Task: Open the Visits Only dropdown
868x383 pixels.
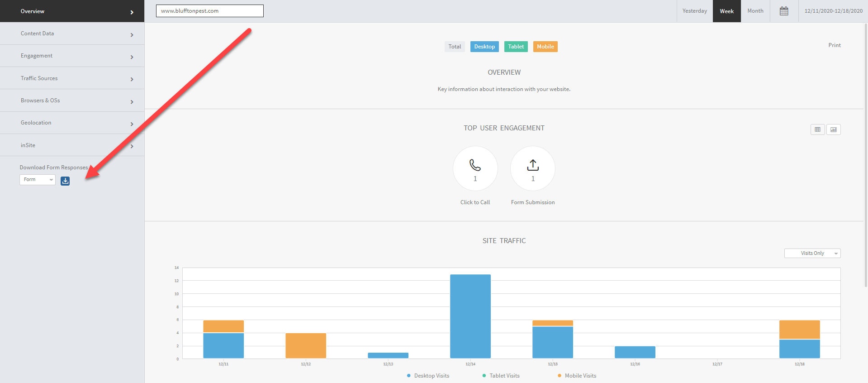Action: [x=812, y=254]
